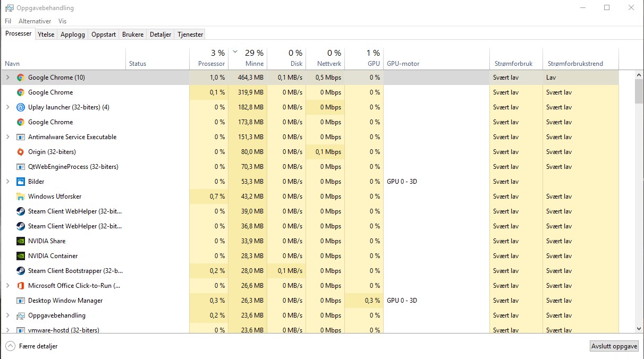This screenshot has height=359, width=644.
Task: Click the process list vertical scrollbar thumb
Action: point(639,91)
